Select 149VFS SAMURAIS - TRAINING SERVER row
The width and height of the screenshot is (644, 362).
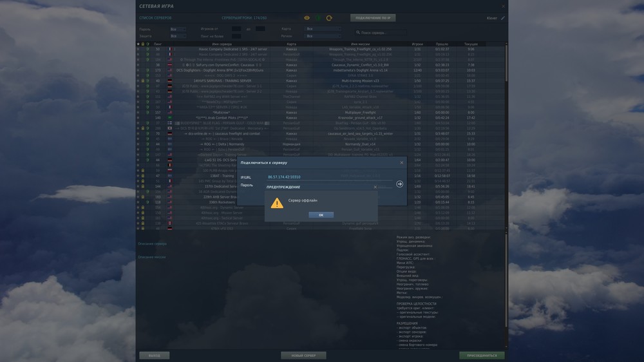point(320,81)
